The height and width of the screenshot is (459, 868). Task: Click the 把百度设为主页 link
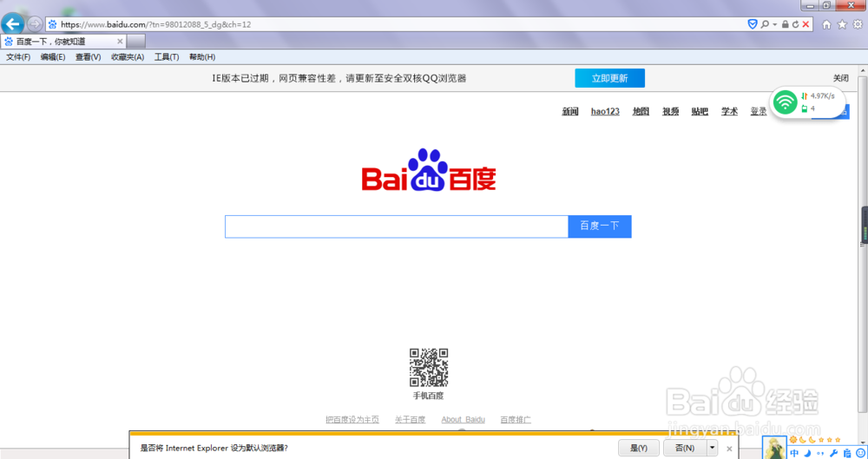coord(352,420)
